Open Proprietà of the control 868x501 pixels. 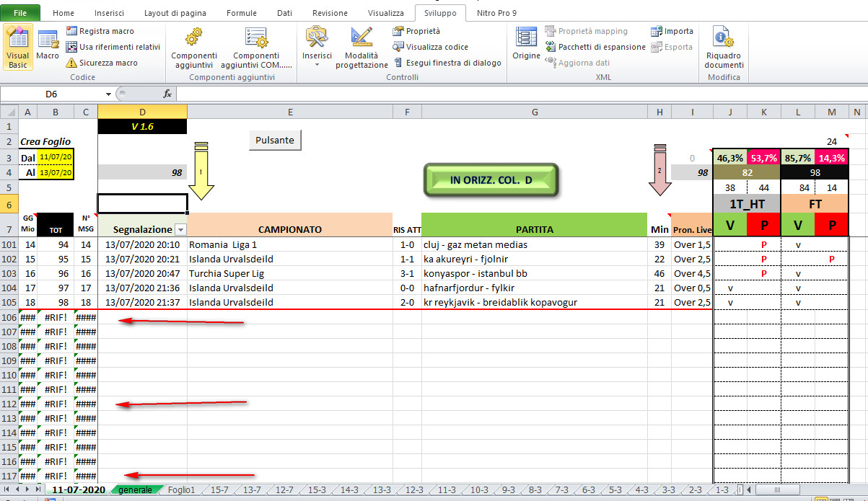(x=416, y=31)
